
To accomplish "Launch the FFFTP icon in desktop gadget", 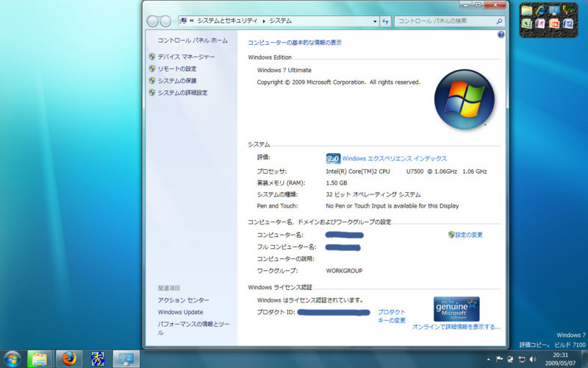I will (567, 10).
